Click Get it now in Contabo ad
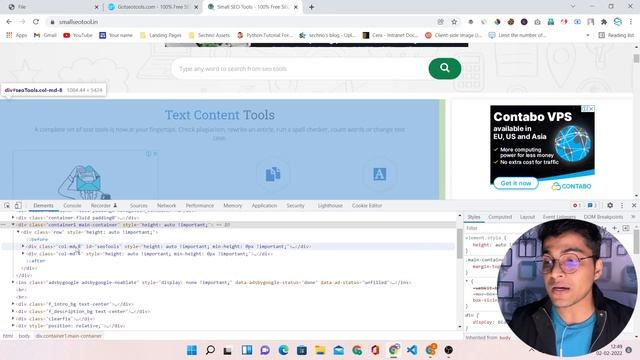The image size is (640, 360). coord(516,183)
